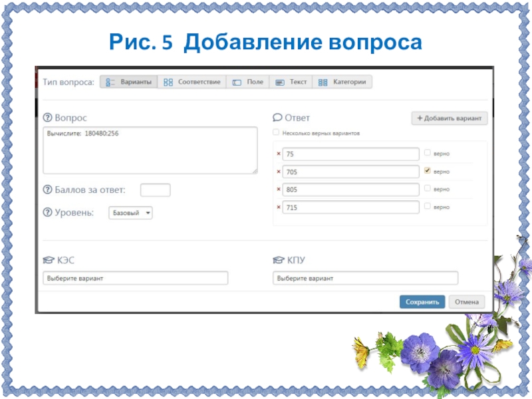
Task: Delete answer 705 using red X icon
Action: click(x=278, y=172)
